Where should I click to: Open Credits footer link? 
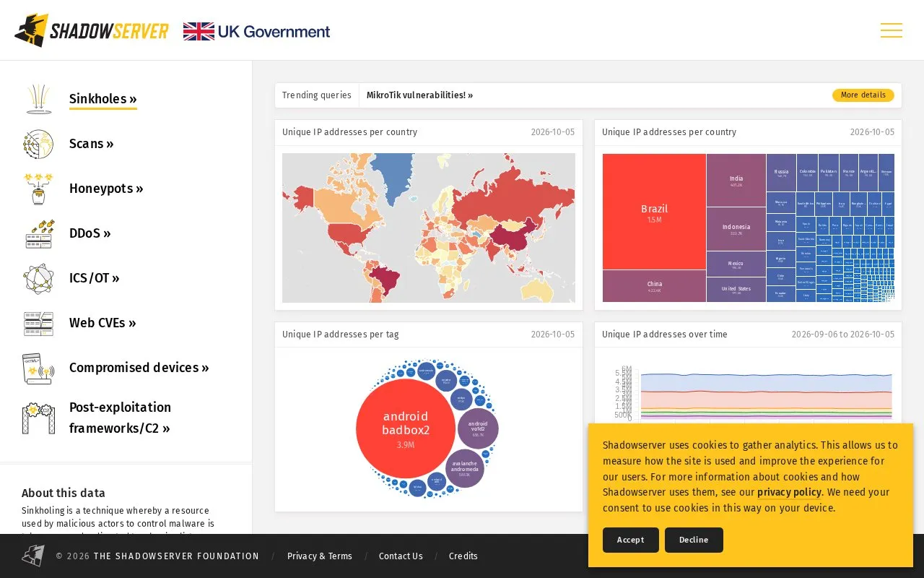pos(463,556)
